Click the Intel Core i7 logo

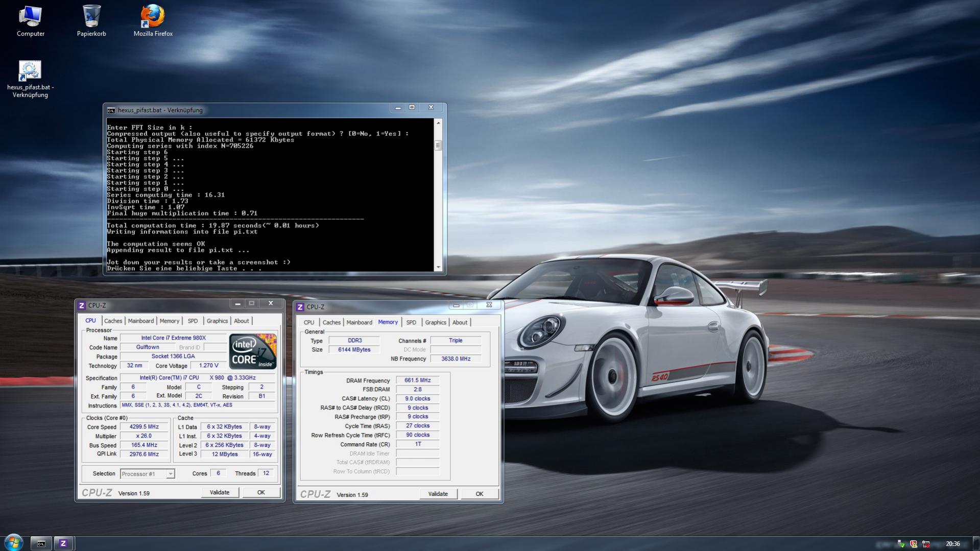click(253, 351)
